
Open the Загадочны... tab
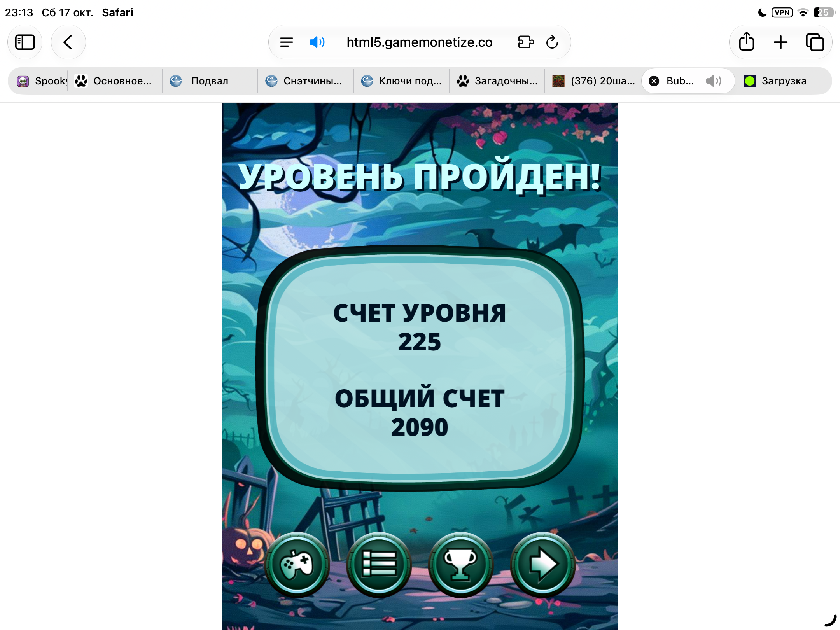pos(497,81)
